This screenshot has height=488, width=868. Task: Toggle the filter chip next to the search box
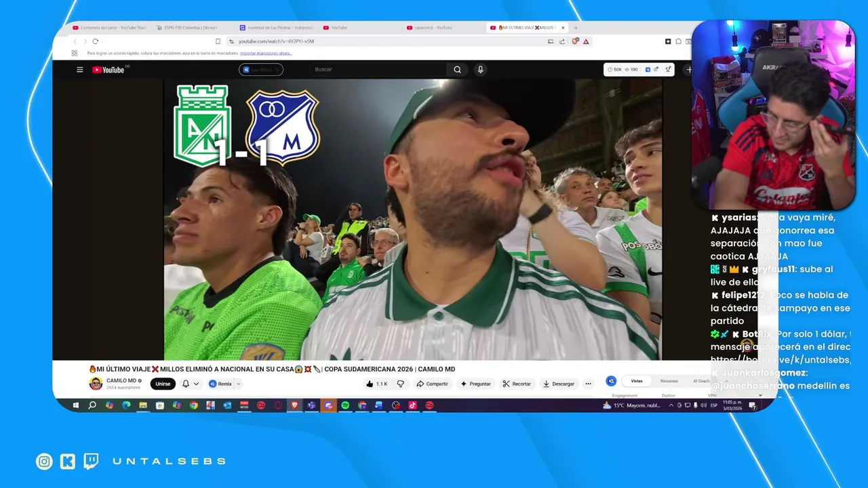(x=261, y=69)
